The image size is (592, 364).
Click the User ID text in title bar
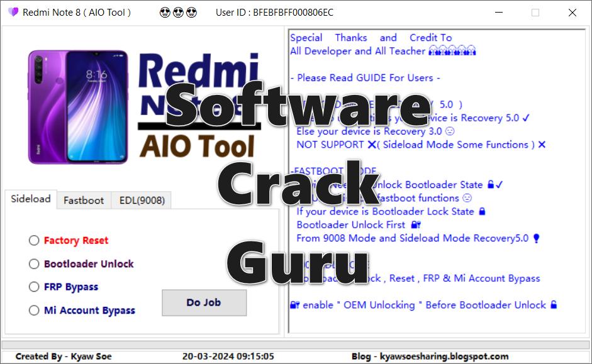[x=274, y=13]
